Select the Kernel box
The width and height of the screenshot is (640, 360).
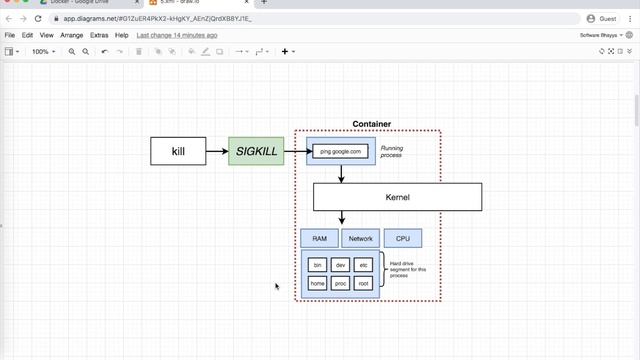tap(398, 197)
